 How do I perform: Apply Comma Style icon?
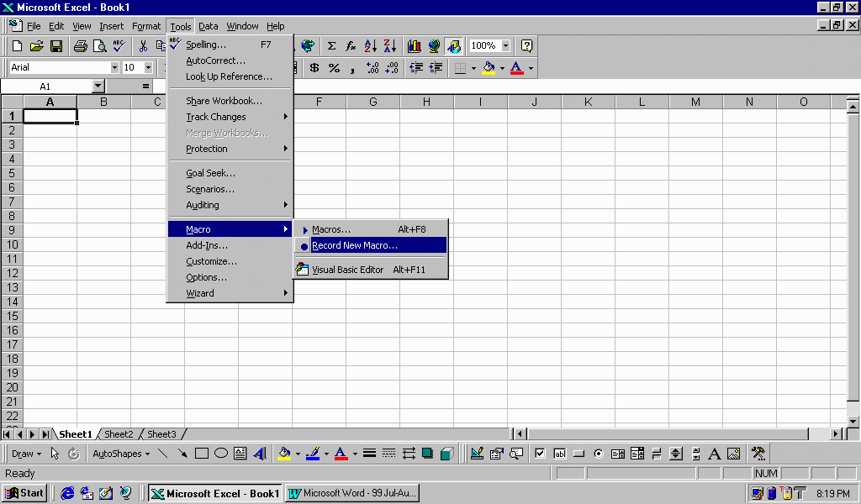point(352,68)
